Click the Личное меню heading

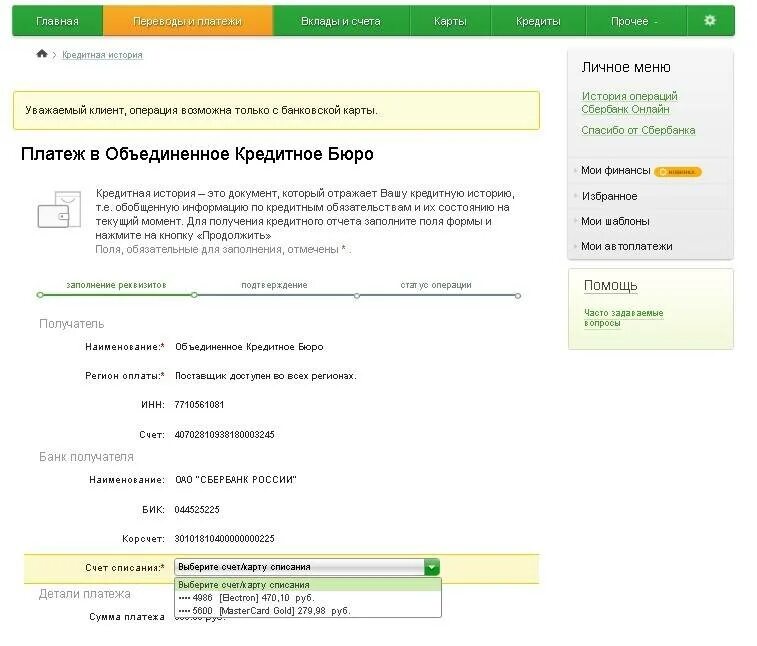(x=626, y=67)
